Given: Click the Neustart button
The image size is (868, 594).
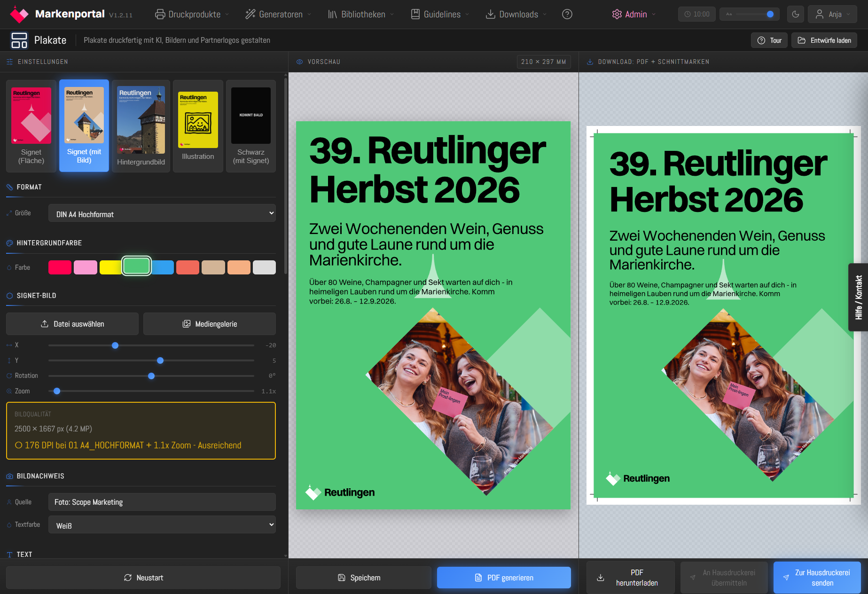Looking at the screenshot, I should coord(143,578).
